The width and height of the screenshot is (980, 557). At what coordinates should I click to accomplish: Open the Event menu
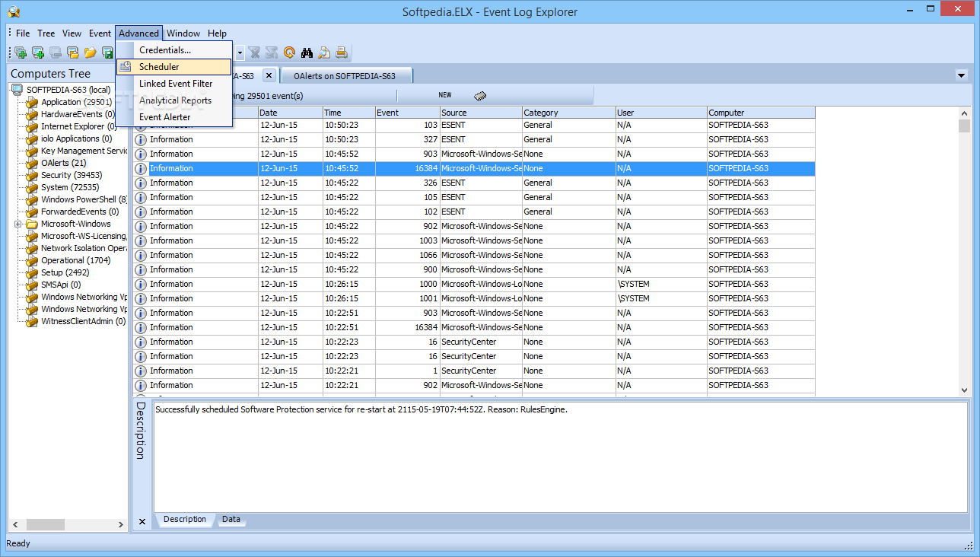(100, 33)
